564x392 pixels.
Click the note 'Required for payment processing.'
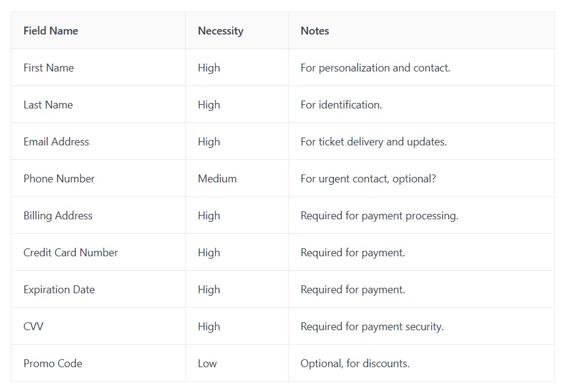coord(380,216)
